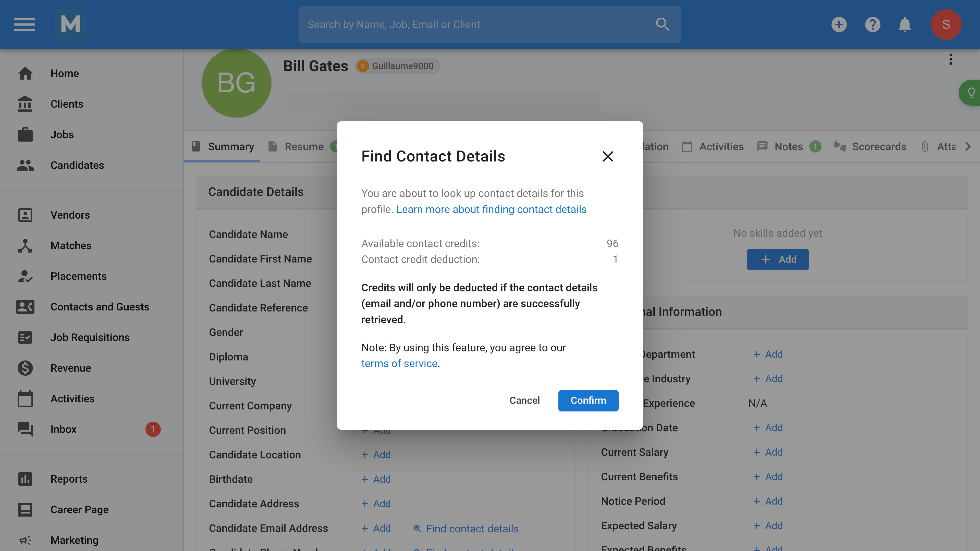Cancel the Find Contact Details dialog
980x551 pixels.
click(525, 400)
